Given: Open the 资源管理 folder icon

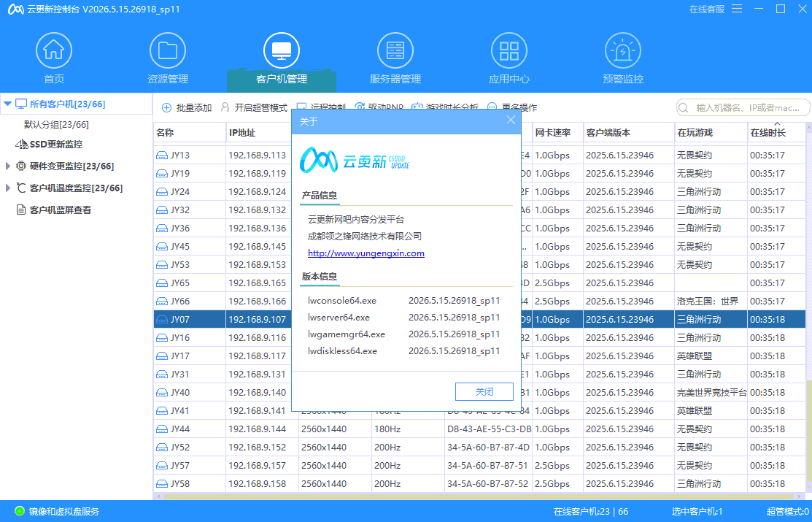Looking at the screenshot, I should (x=168, y=50).
